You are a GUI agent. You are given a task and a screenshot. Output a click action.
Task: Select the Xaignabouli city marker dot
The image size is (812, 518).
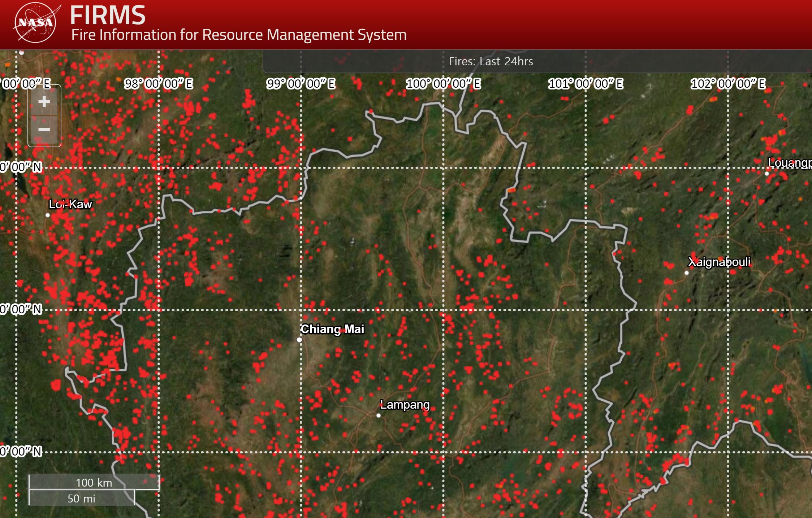687,273
